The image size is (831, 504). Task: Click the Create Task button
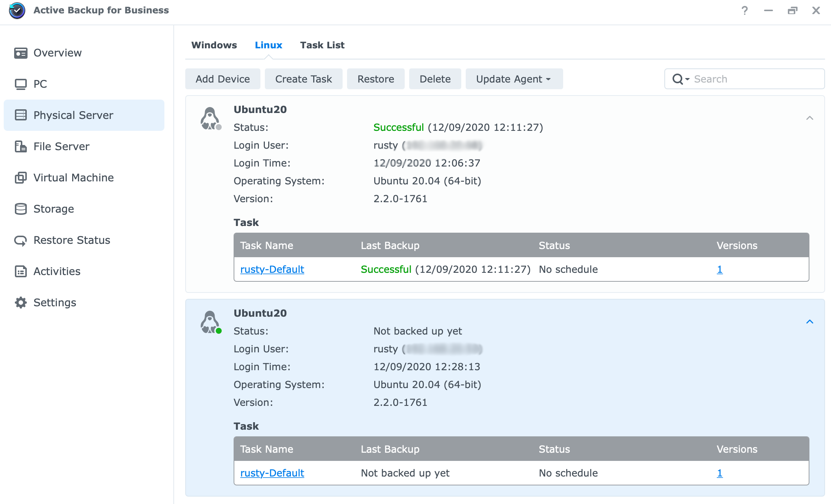(304, 79)
